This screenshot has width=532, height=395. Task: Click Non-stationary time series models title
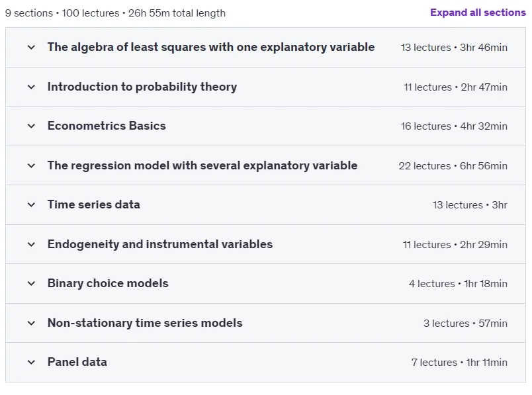145,323
